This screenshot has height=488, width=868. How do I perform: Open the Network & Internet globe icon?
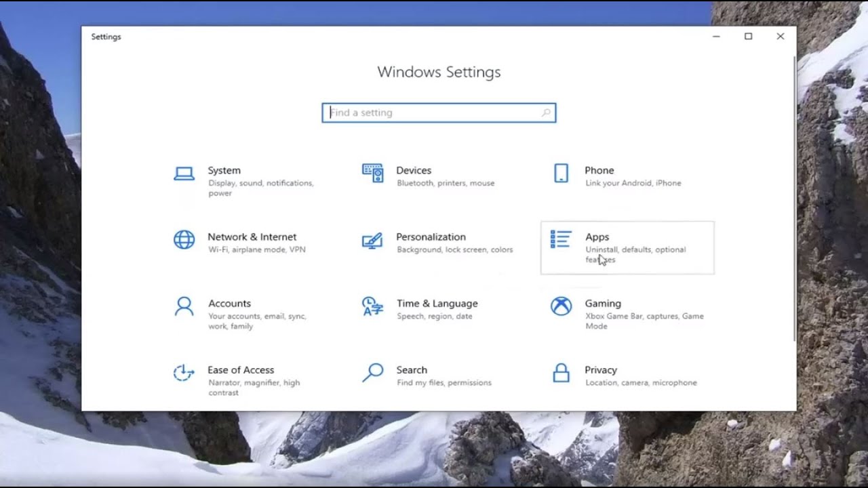coord(184,240)
